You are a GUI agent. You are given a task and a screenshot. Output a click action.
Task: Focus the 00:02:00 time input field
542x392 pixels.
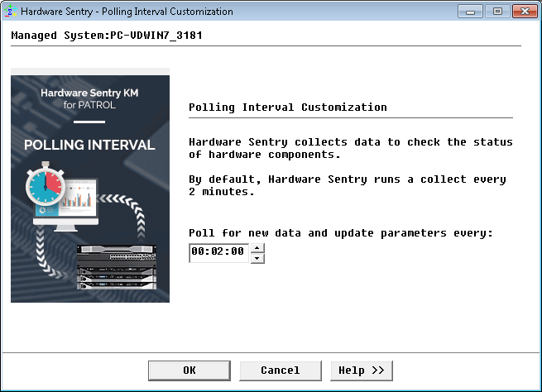pos(218,253)
